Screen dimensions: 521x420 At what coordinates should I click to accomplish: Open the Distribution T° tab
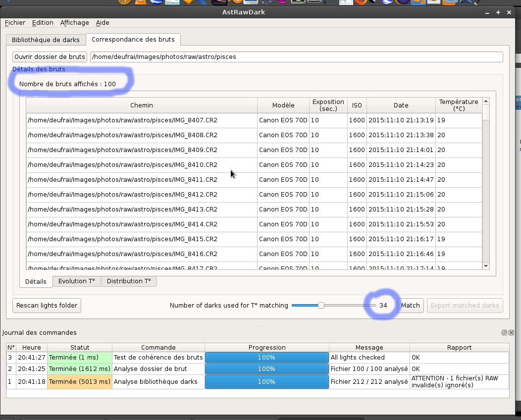click(129, 281)
